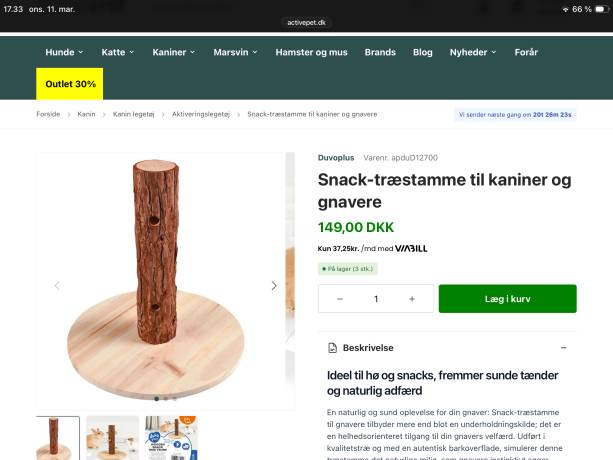Image resolution: width=613 pixels, height=460 pixels.
Task: Open the Marsvin menu chevron
Action: [x=255, y=52]
